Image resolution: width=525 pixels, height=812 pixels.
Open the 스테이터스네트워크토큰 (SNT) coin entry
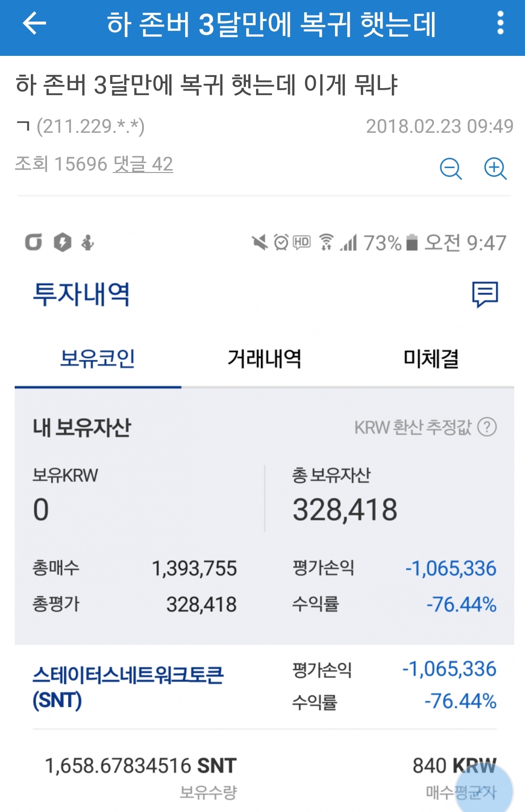coord(128,687)
